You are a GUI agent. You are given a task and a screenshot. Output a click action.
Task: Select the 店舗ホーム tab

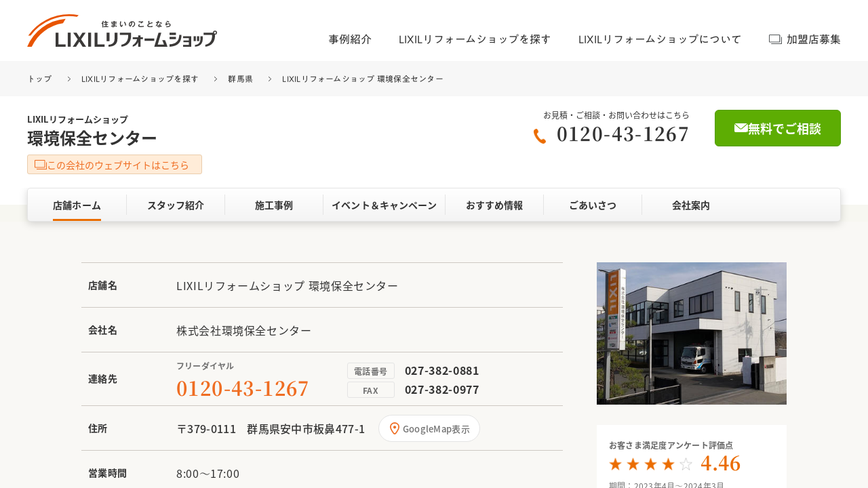[x=77, y=205]
